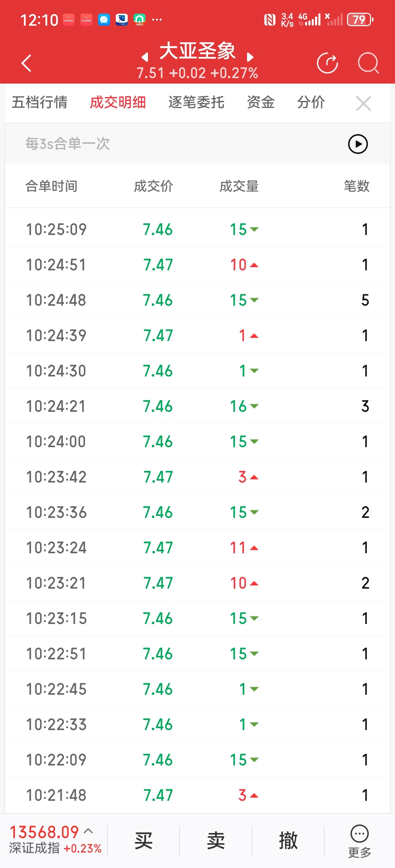
Task: Open the search magnifier icon
Action: (x=368, y=63)
